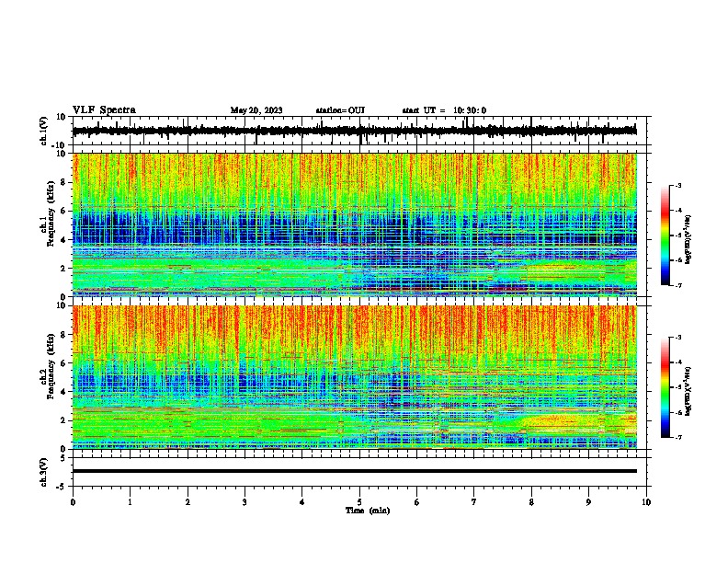Screen dimensions: 728x563
Task: Click the time axis tick '5'
Action: 359,502
